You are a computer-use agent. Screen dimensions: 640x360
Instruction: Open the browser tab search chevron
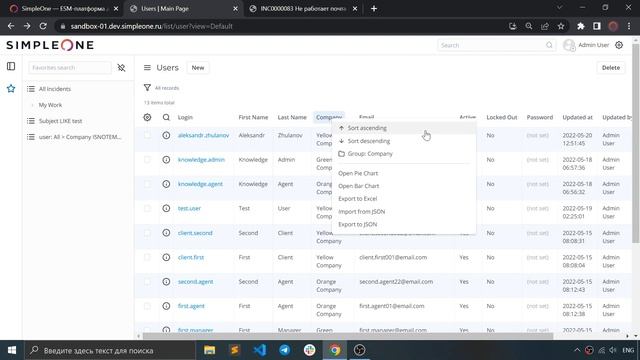coord(560,8)
